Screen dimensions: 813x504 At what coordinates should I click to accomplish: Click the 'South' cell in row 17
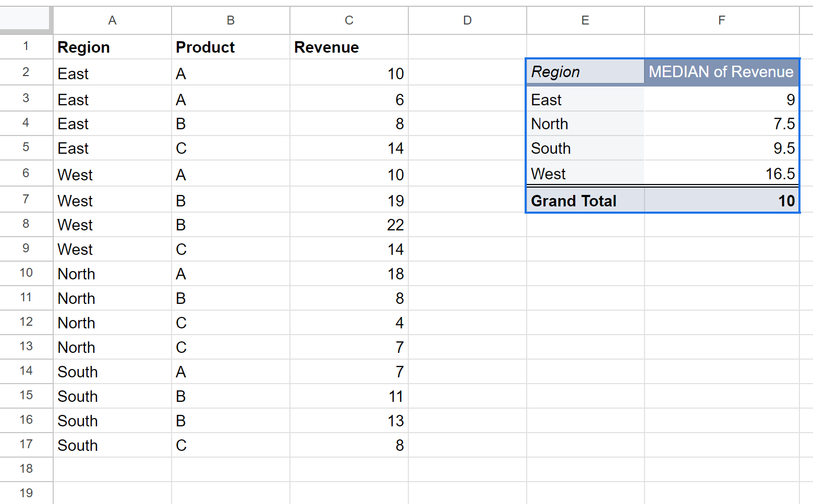coord(112,445)
